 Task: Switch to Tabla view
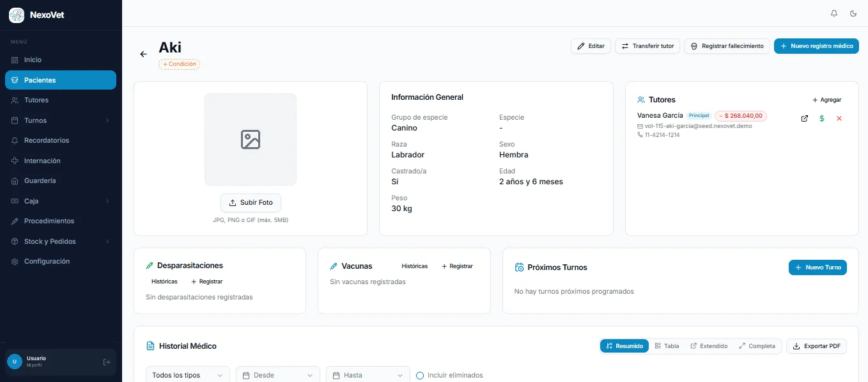667,346
